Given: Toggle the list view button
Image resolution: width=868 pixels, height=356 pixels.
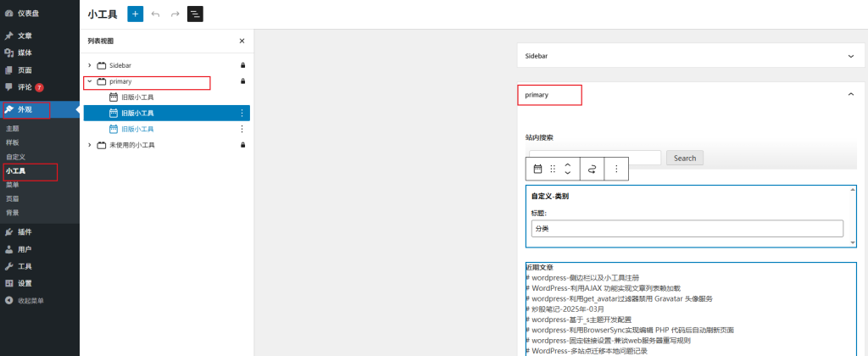Looking at the screenshot, I should [x=195, y=14].
